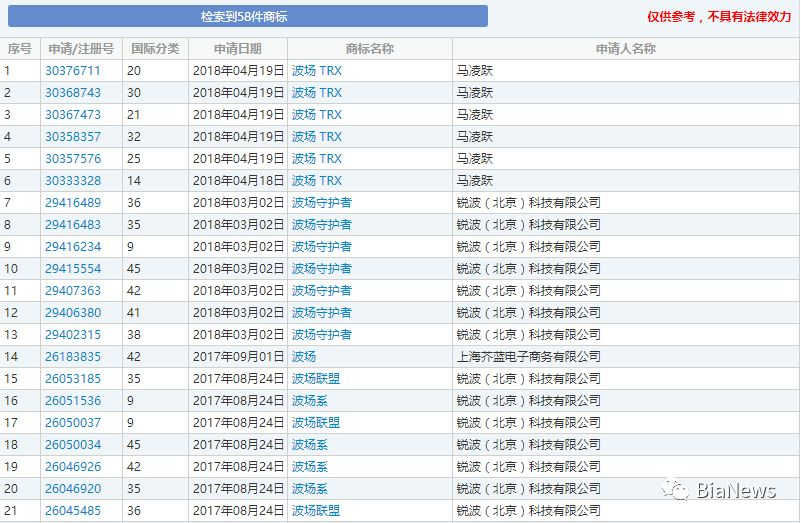Open 波场 trademark in row 14
The height and width of the screenshot is (523, 801).
tap(304, 356)
